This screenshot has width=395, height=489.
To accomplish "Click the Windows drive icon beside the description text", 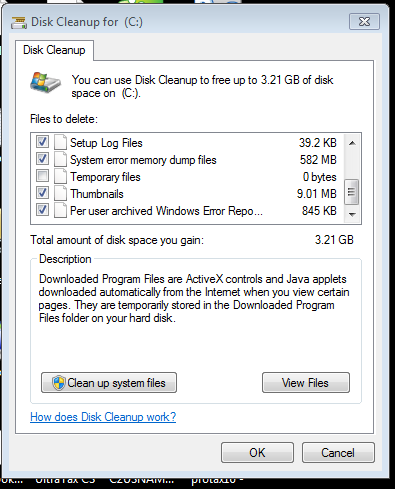I will tap(46, 82).
